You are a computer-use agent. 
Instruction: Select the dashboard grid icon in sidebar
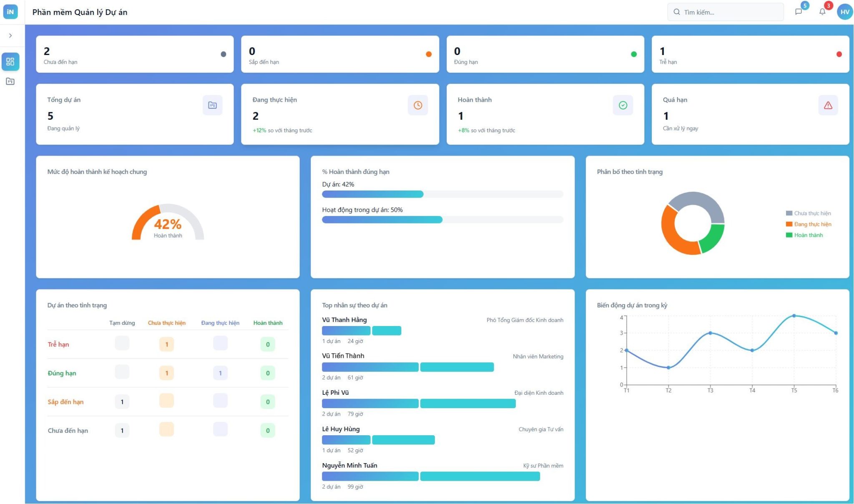(x=10, y=62)
